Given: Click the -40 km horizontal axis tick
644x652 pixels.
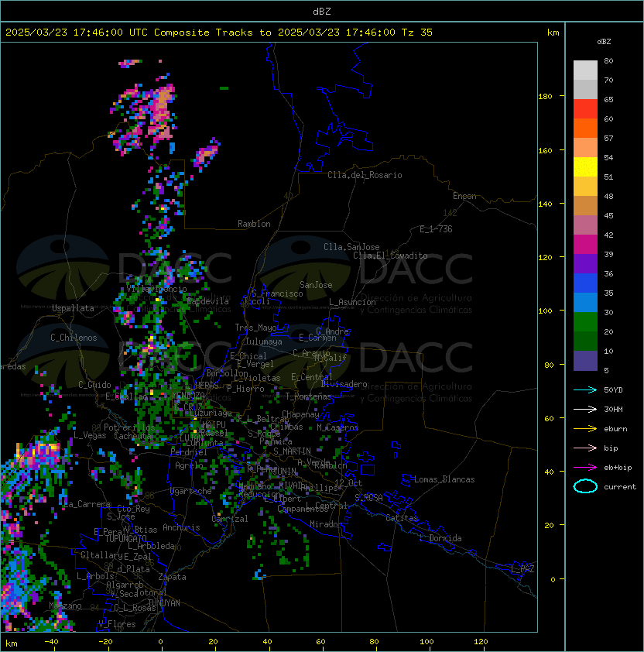Looking at the screenshot, I should click(51, 642).
